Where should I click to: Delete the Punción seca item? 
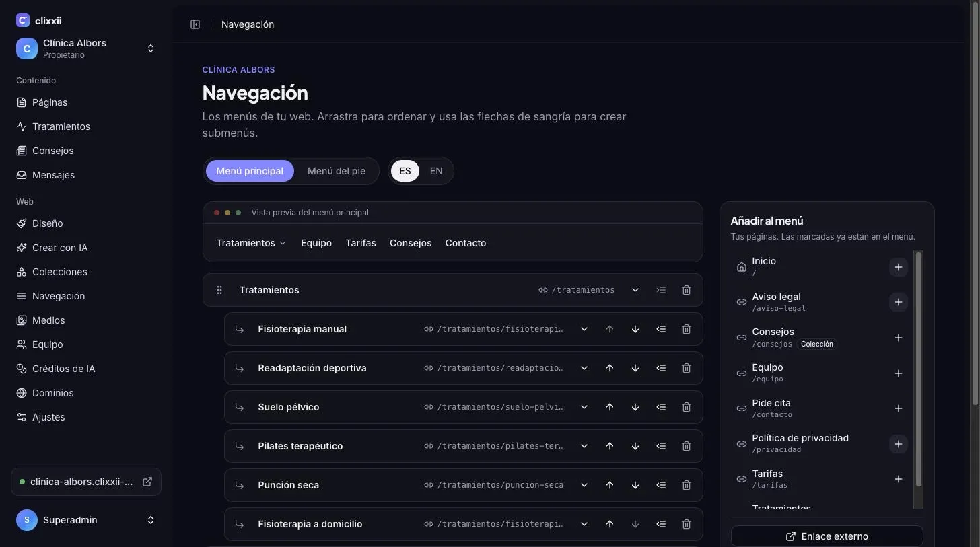point(687,485)
